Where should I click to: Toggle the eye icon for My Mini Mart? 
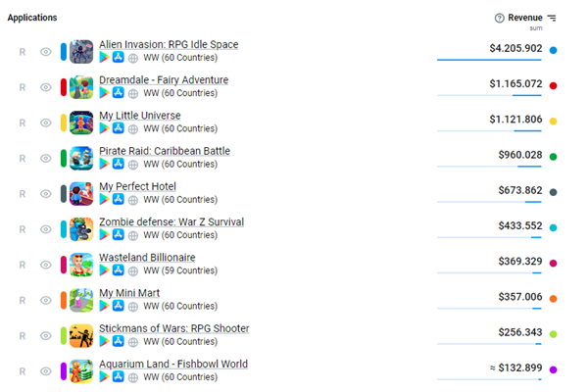[x=45, y=300]
